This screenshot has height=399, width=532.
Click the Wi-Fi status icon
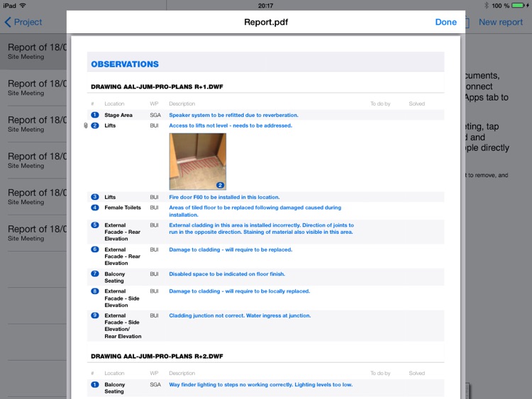pos(23,6)
